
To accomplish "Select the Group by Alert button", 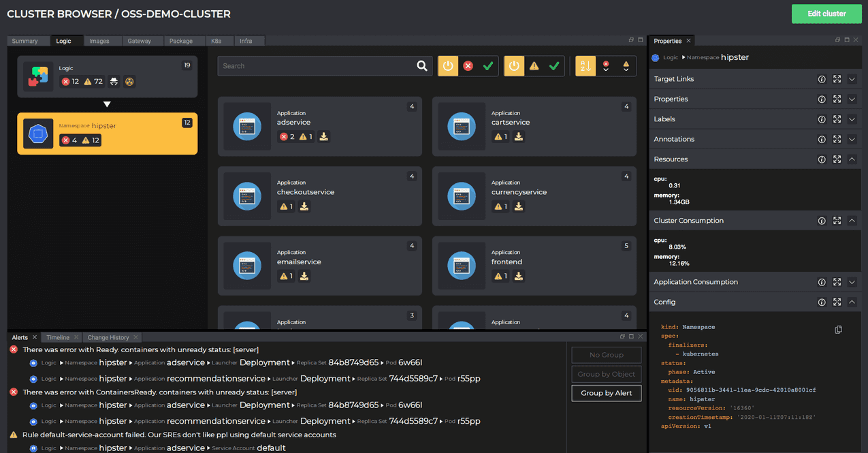I will 606,392.
